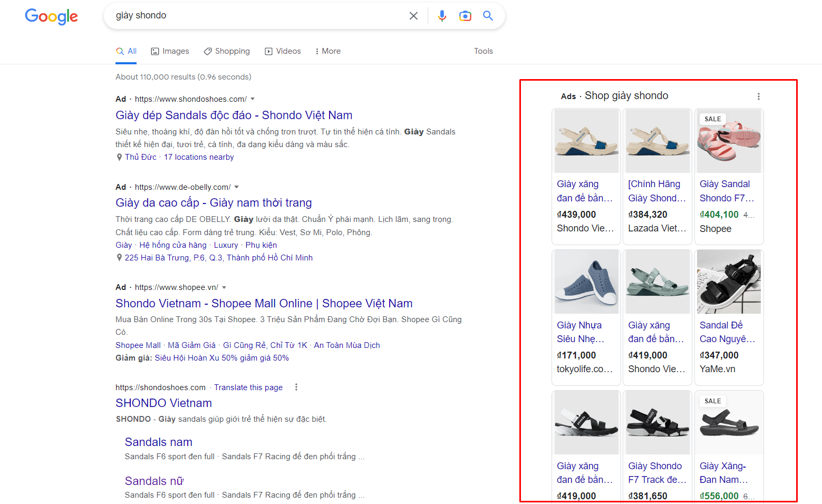Switch to the Videos tab

[x=283, y=51]
